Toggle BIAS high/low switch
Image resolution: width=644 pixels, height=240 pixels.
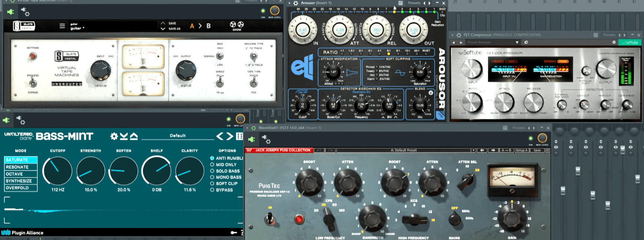point(220,56)
